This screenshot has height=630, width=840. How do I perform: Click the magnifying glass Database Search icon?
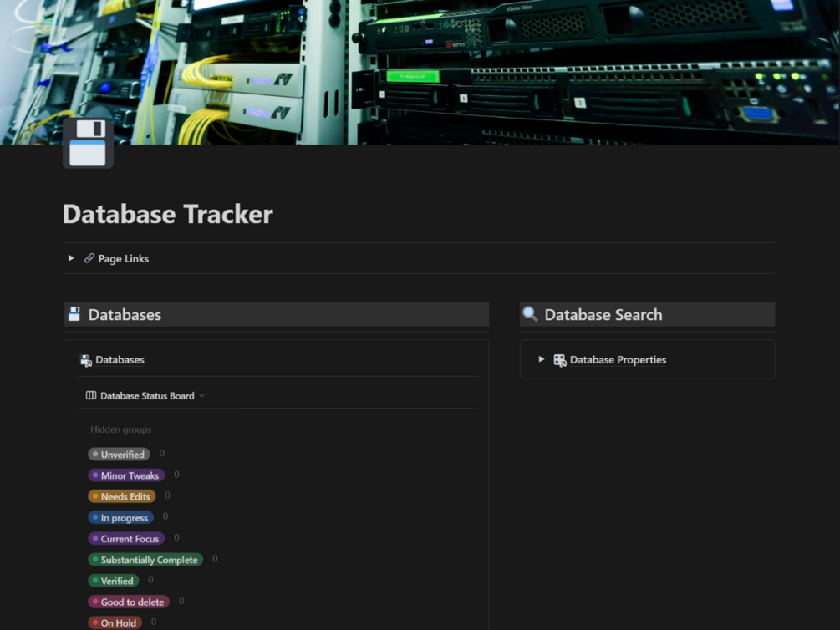(x=530, y=314)
